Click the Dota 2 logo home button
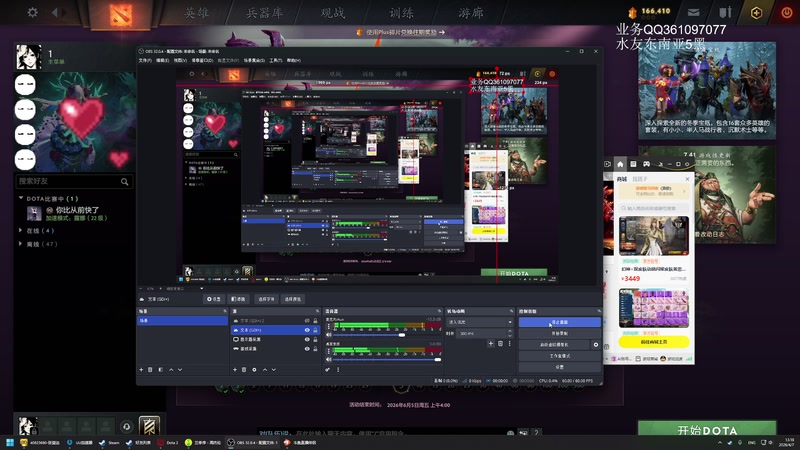This screenshot has width=800, height=450. tap(121, 14)
